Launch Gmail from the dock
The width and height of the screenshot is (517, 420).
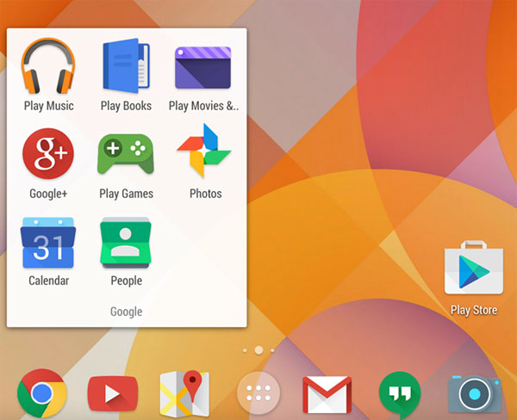click(327, 394)
